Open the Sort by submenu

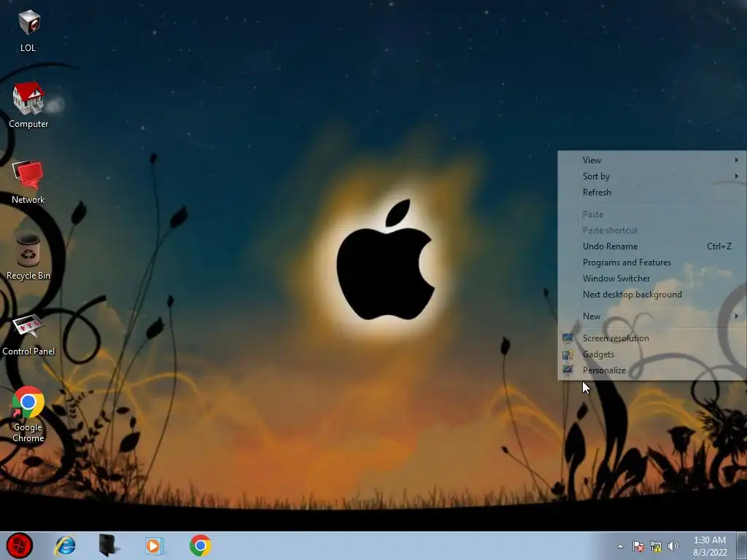click(x=651, y=176)
